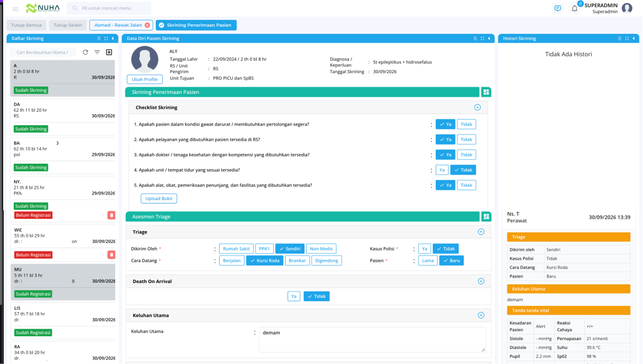This screenshot has height=364, width=643.
Task: Collapse the Histori Skrining panel arrow
Action: point(634,39)
